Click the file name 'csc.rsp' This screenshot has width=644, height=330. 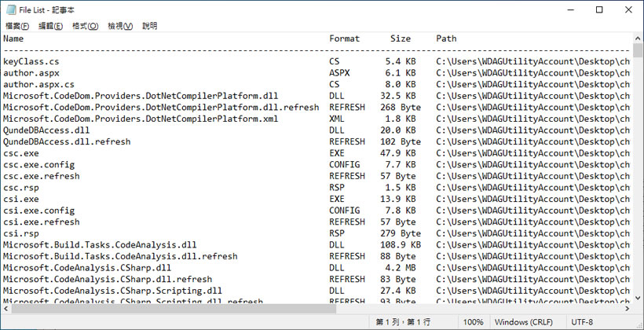point(21,188)
